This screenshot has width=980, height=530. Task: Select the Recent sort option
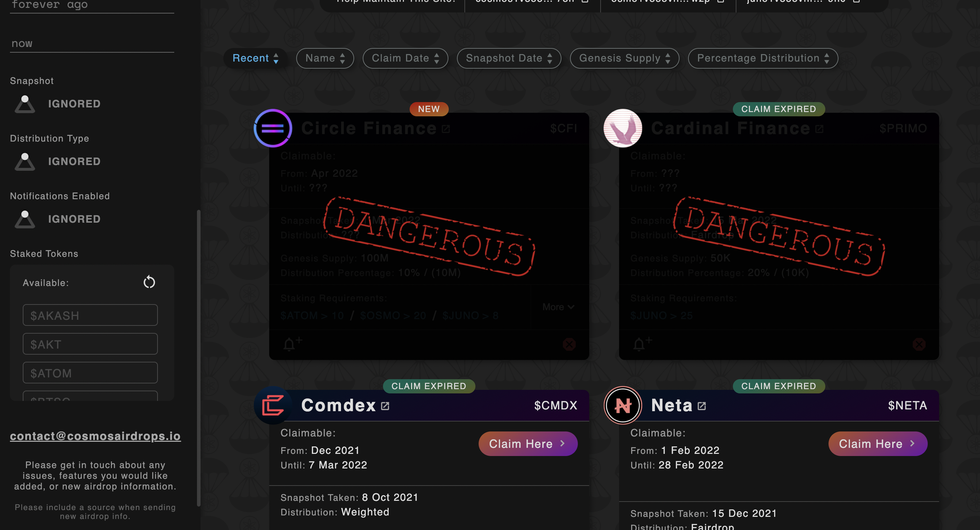coord(255,58)
